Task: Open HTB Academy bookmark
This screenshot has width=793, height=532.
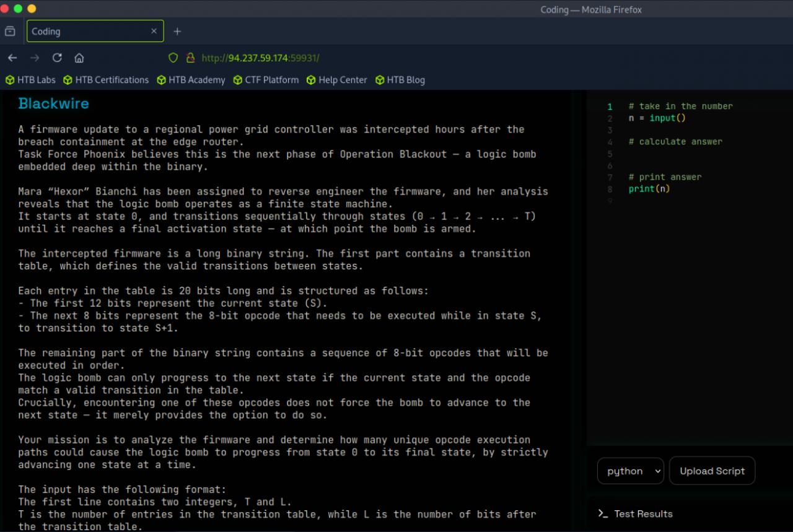Action: tap(191, 80)
